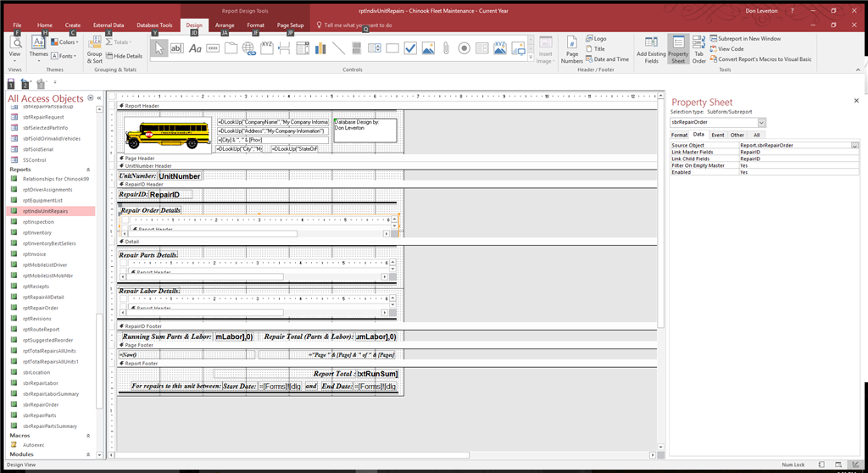Click the Tell me what you want search box
868x473 pixels.
(x=359, y=25)
